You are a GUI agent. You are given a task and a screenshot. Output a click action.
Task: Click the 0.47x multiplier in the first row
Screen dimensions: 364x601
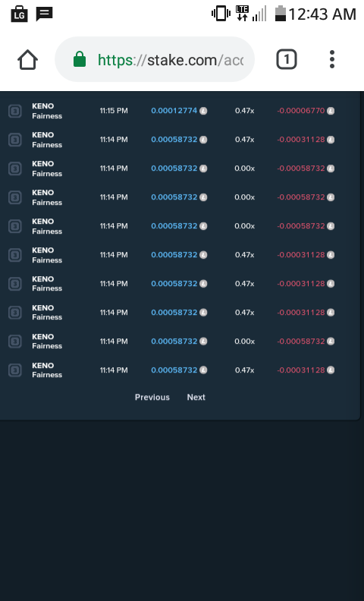244,111
